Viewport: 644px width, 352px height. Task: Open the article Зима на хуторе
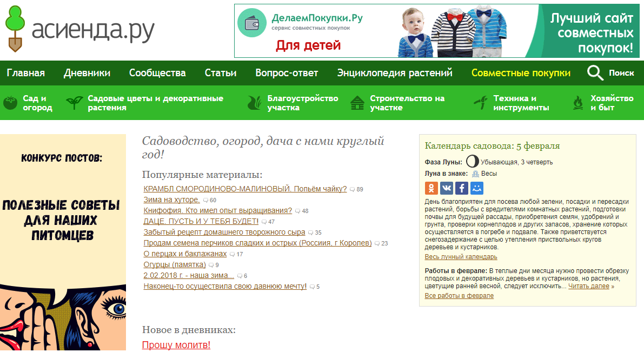click(171, 200)
